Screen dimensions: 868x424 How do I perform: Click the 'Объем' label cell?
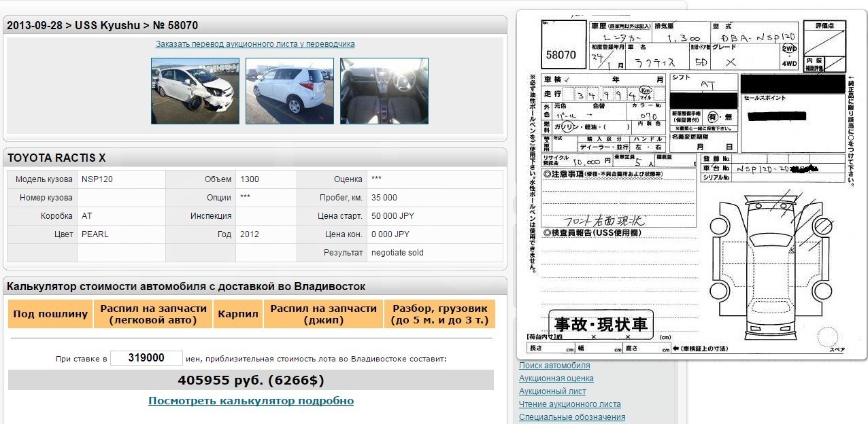(201, 179)
